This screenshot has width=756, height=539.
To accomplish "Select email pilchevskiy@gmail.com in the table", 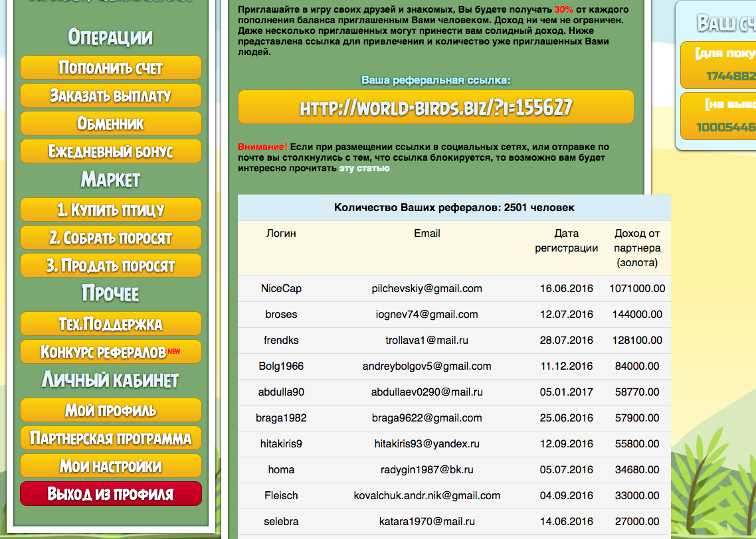I will (x=426, y=289).
